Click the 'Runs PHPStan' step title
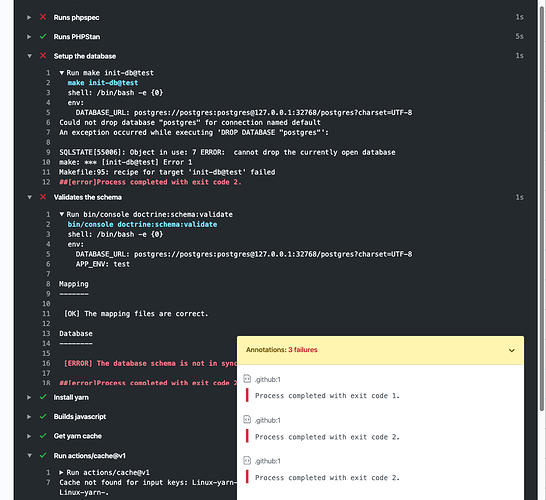This screenshot has width=546, height=500. (77, 37)
